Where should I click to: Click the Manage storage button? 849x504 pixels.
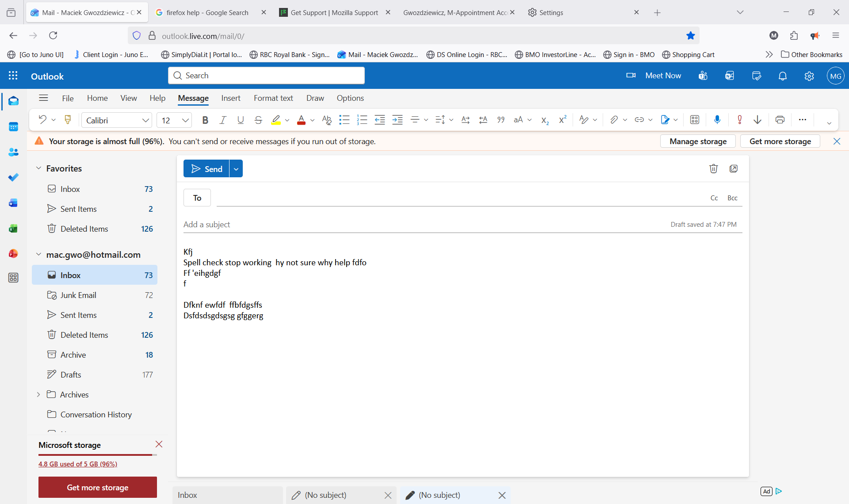tap(697, 141)
